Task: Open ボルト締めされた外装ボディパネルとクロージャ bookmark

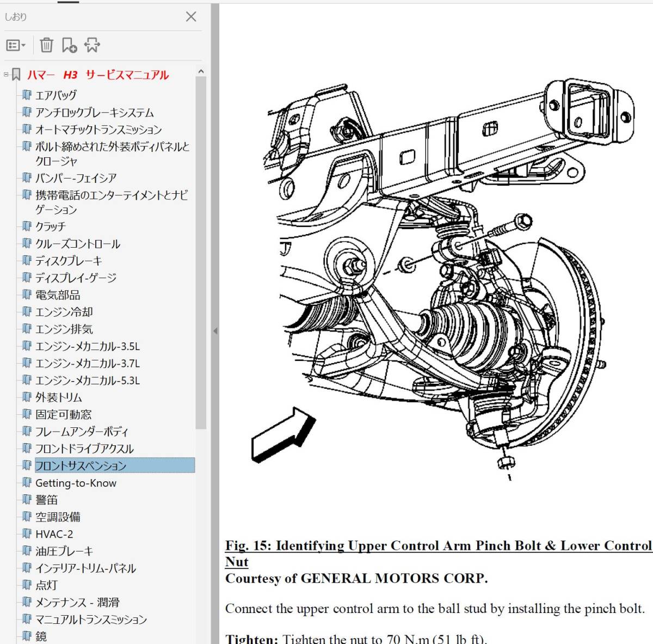Action: [113, 154]
